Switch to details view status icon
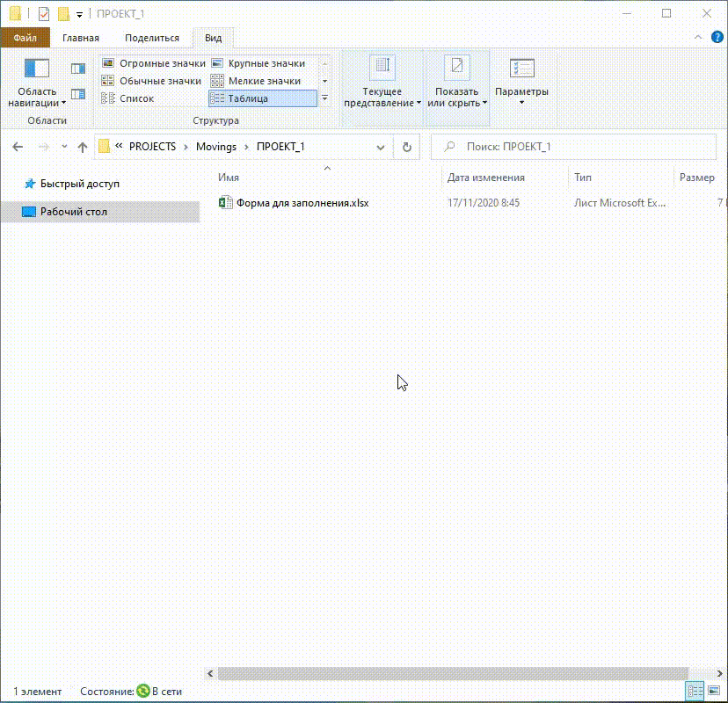This screenshot has width=728, height=703. pos(695,692)
